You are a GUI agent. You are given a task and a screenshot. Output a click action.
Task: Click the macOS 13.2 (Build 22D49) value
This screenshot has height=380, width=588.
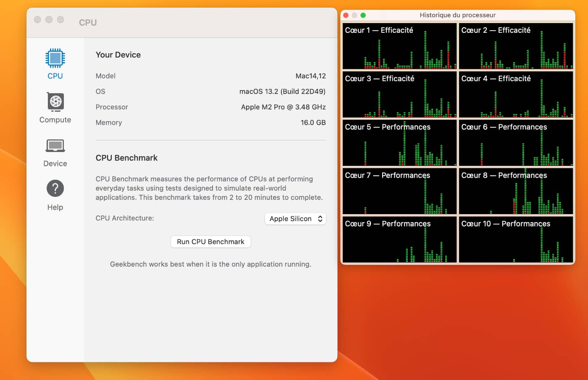pyautogui.click(x=282, y=92)
